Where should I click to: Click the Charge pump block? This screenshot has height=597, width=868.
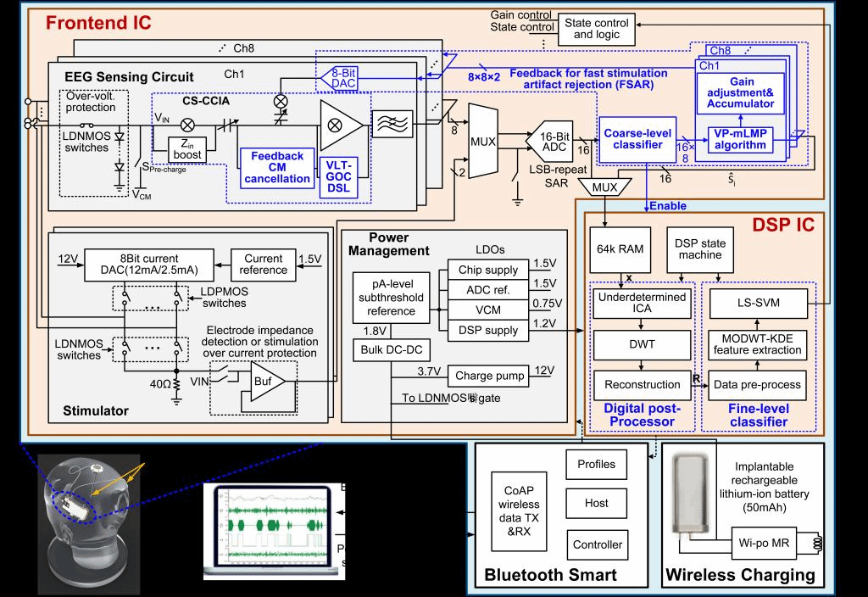pos(489,376)
